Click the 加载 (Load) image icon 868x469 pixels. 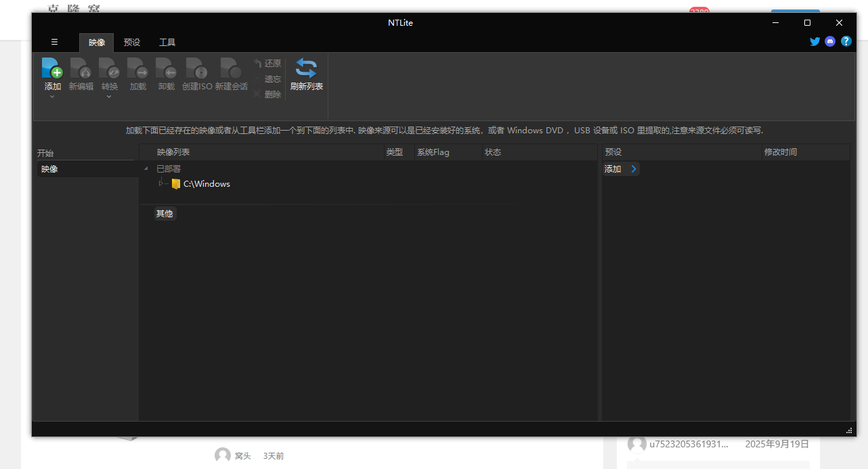[138, 69]
